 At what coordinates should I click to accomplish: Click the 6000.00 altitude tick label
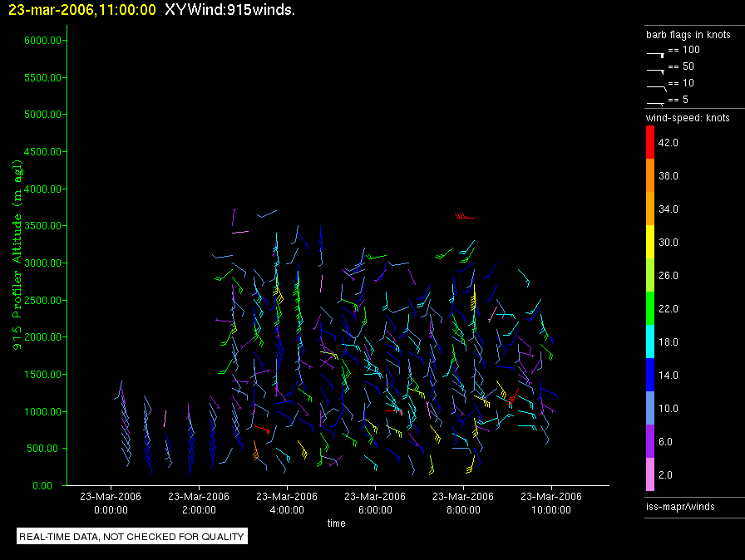42,41
